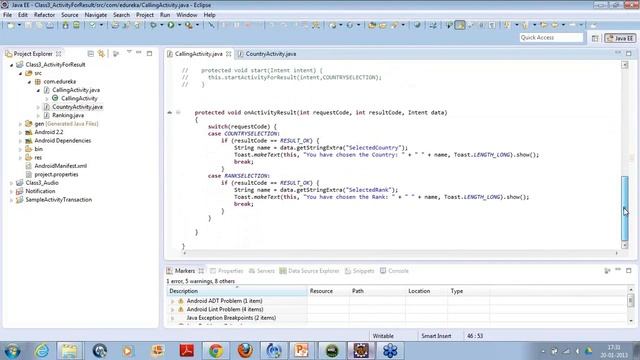This screenshot has width=640, height=360.
Task: Open Firefox from the taskbar
Action: [x=245, y=351]
